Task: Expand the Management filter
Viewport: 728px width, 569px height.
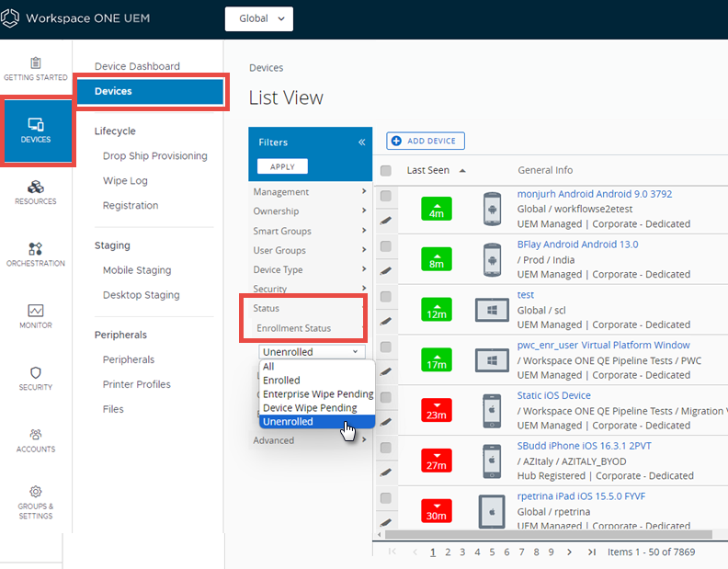Action: click(x=310, y=191)
